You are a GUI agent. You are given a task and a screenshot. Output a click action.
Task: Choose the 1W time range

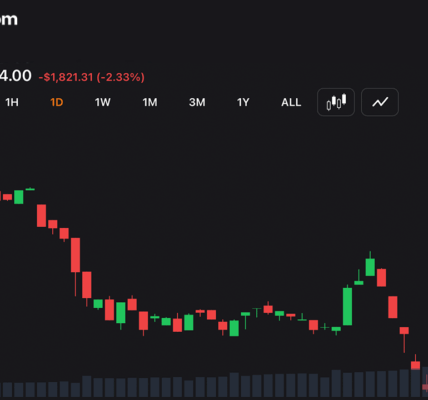tap(102, 102)
